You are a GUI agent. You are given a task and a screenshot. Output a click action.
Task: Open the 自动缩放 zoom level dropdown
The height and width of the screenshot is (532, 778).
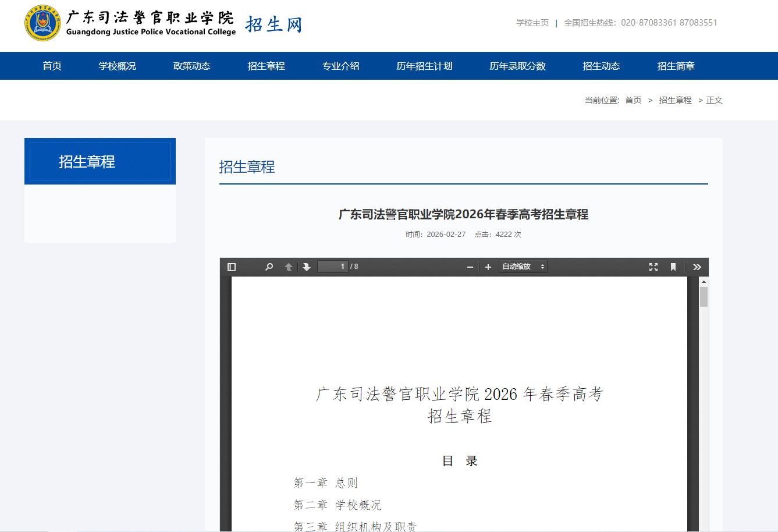(522, 266)
